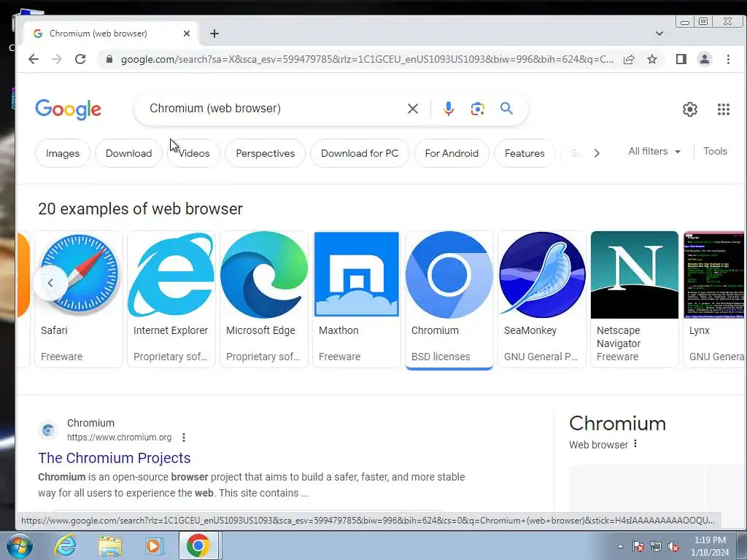
Task: Open the network tray icon
Action: point(656,546)
